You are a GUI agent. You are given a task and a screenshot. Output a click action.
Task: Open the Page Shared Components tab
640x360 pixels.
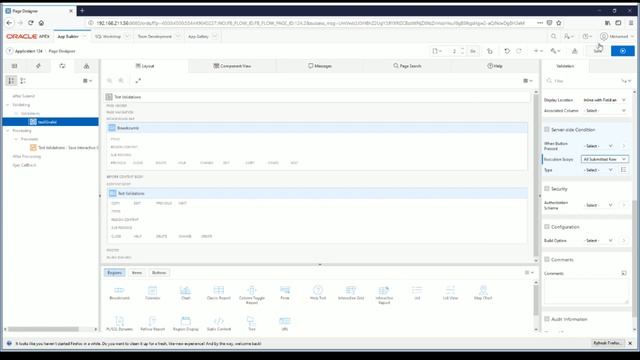click(86, 66)
